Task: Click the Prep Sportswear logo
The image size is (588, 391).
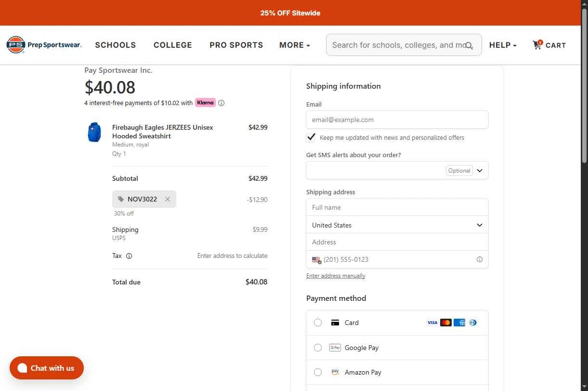Action: coord(44,45)
